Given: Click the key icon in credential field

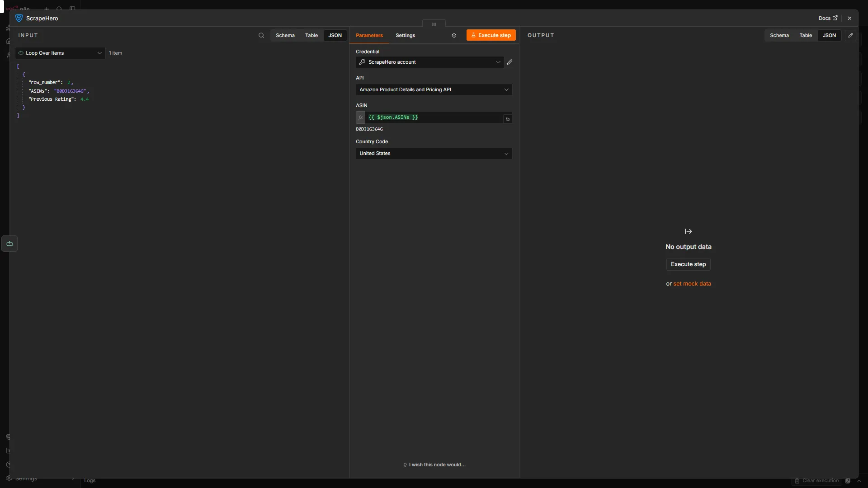Looking at the screenshot, I should (362, 62).
